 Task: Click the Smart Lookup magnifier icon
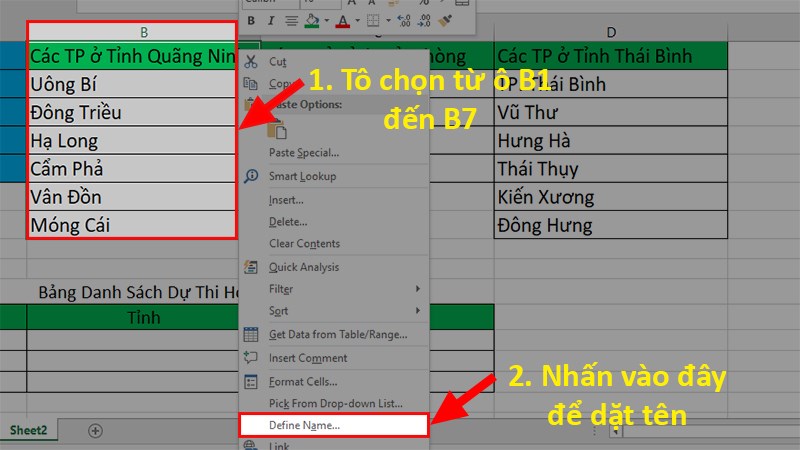point(251,176)
